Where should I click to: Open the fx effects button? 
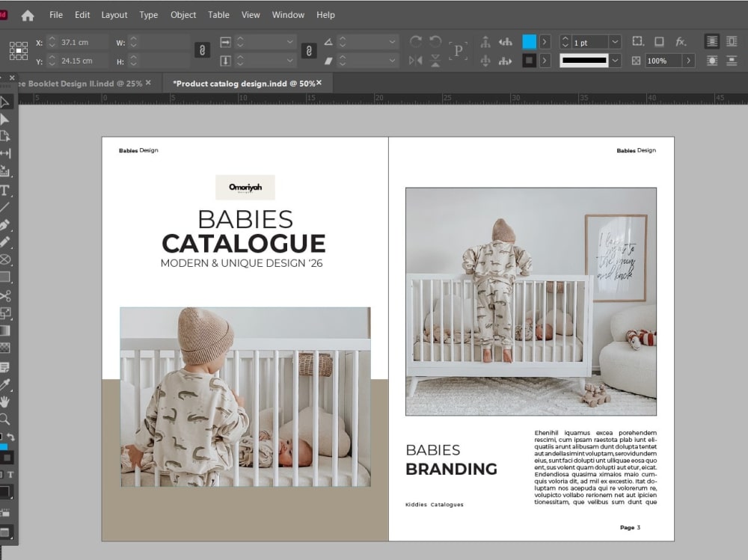[681, 42]
